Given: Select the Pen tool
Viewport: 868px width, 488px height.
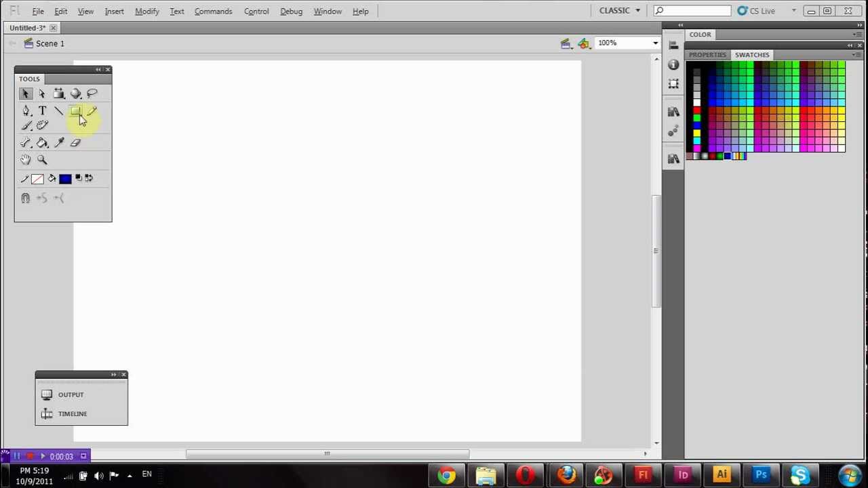Looking at the screenshot, I should pos(26,111).
